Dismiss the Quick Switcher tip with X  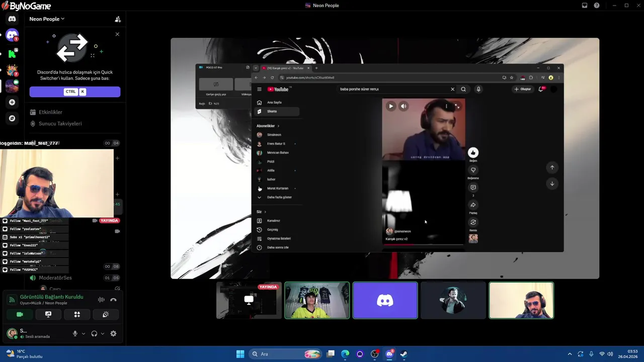(x=117, y=34)
